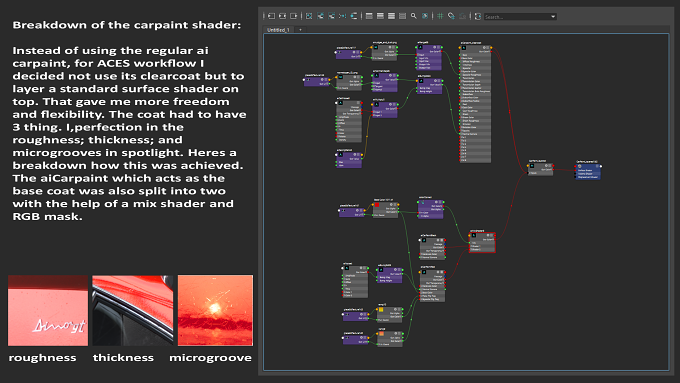
Task: Remove selected nodes from graph icon
Action: tap(331, 16)
